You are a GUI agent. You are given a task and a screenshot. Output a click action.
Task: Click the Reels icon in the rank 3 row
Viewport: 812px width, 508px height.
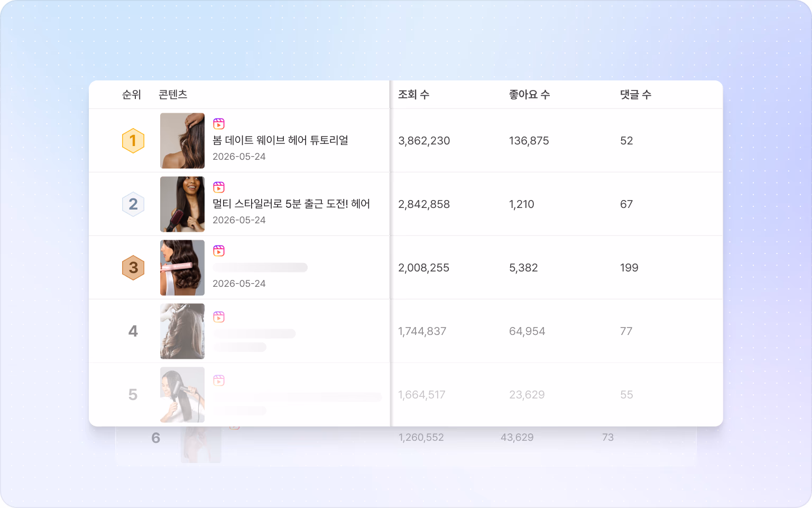click(219, 251)
